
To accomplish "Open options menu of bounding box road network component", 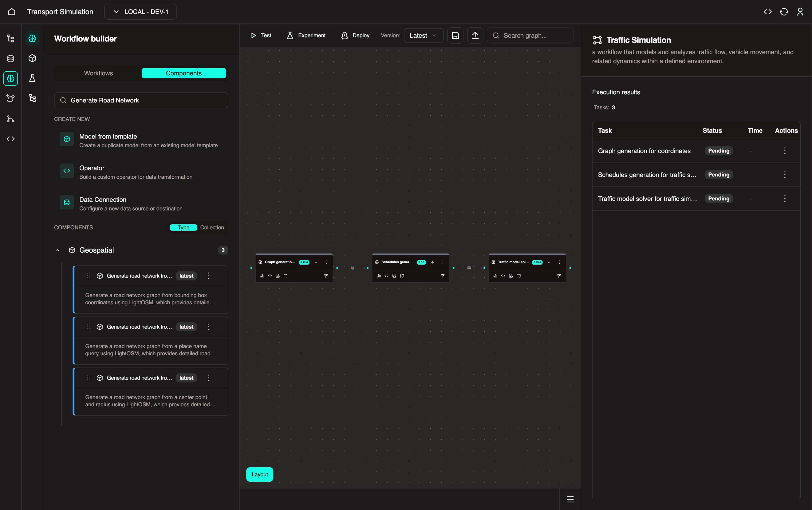I will coord(209,276).
